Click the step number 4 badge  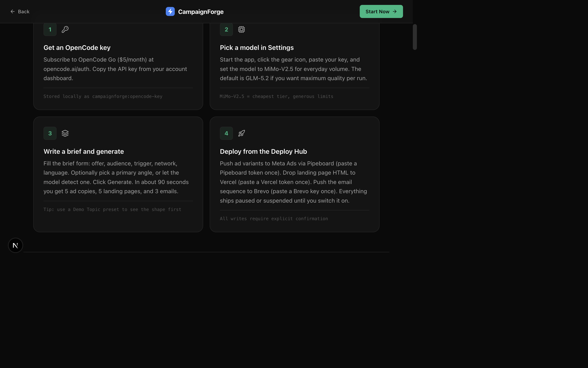(226, 133)
